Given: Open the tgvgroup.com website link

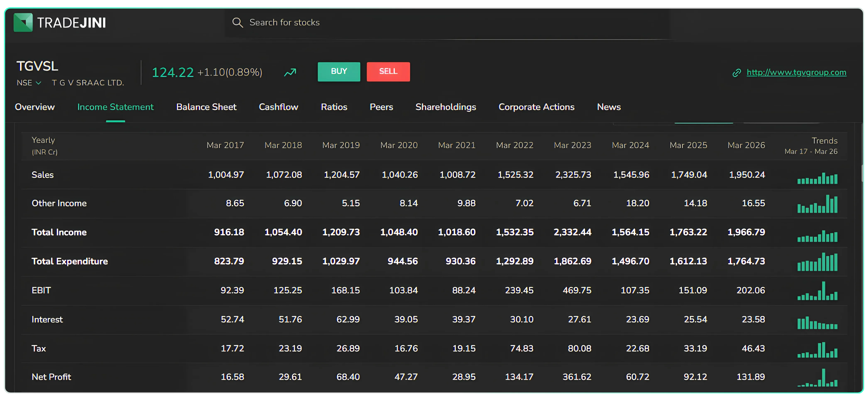Looking at the screenshot, I should (x=796, y=72).
